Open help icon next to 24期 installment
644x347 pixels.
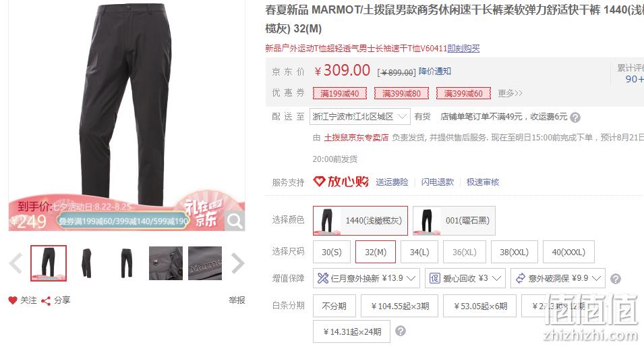pos(401,331)
